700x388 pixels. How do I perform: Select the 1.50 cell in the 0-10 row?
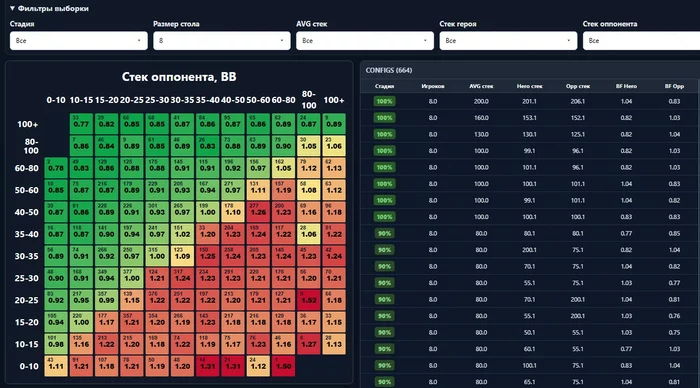(x=283, y=366)
